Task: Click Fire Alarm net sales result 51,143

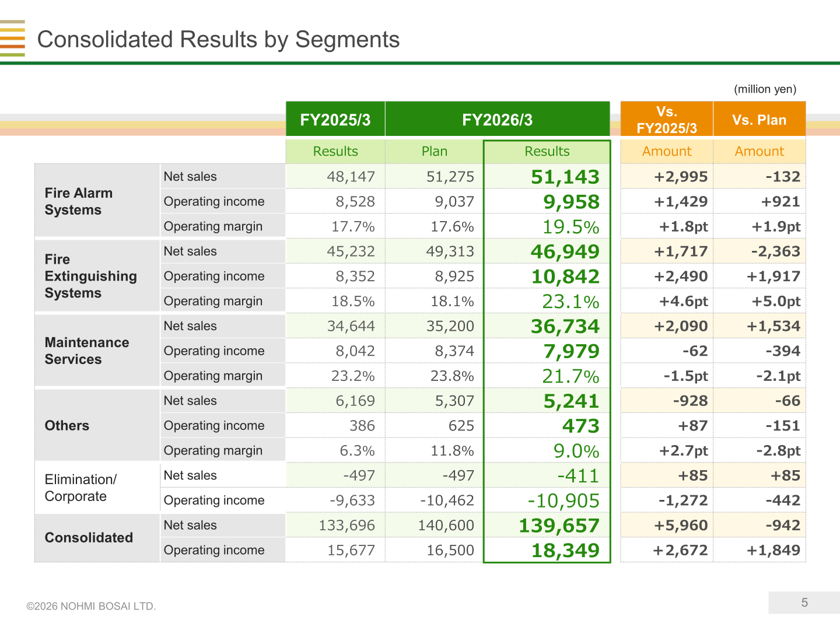Action: click(x=565, y=177)
